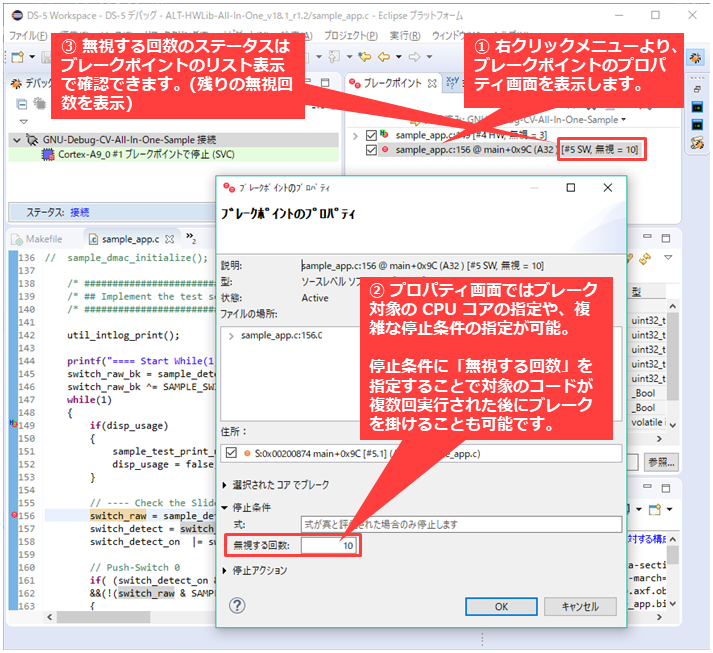
Task: Open the Debug Control view menu triangle
Action: click(23, 122)
